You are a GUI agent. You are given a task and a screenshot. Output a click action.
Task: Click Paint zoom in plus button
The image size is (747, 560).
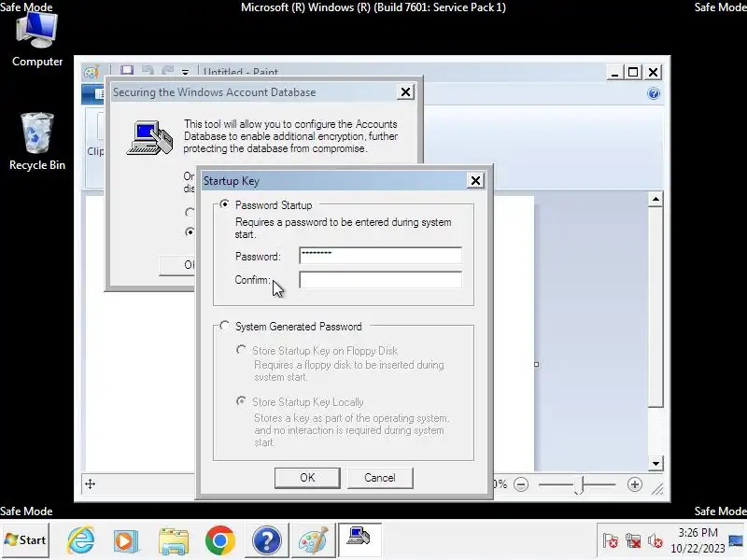635,484
